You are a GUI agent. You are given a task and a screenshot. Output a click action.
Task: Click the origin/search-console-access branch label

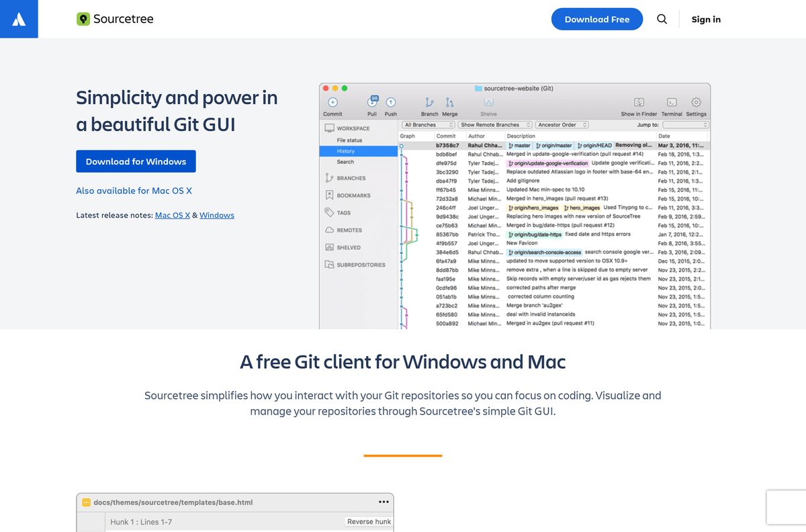(545, 252)
